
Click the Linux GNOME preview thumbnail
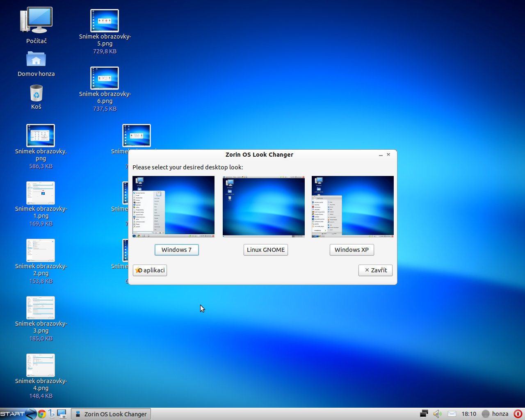(264, 207)
